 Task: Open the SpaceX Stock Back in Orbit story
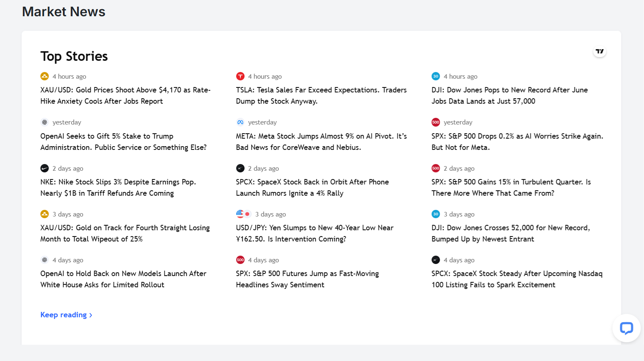tap(312, 187)
